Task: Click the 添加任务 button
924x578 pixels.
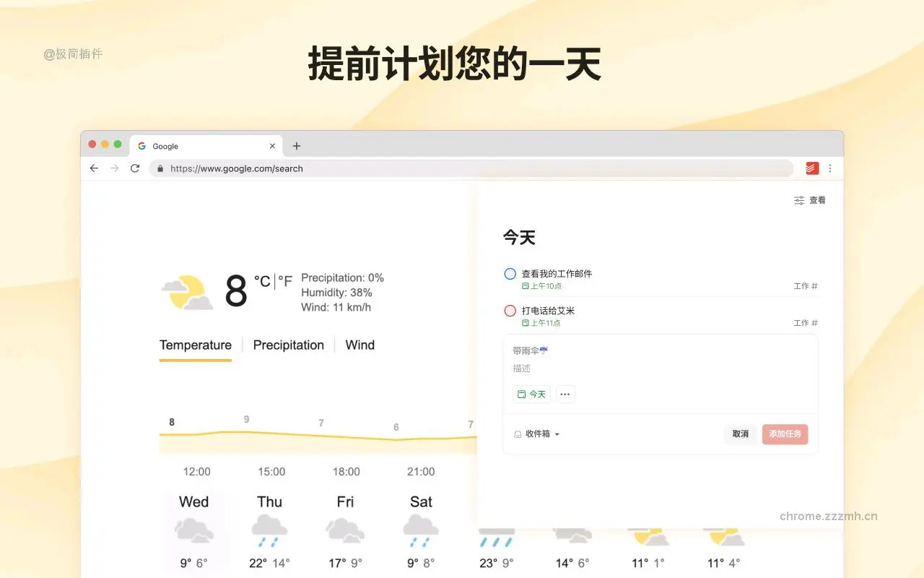Action: click(x=785, y=433)
